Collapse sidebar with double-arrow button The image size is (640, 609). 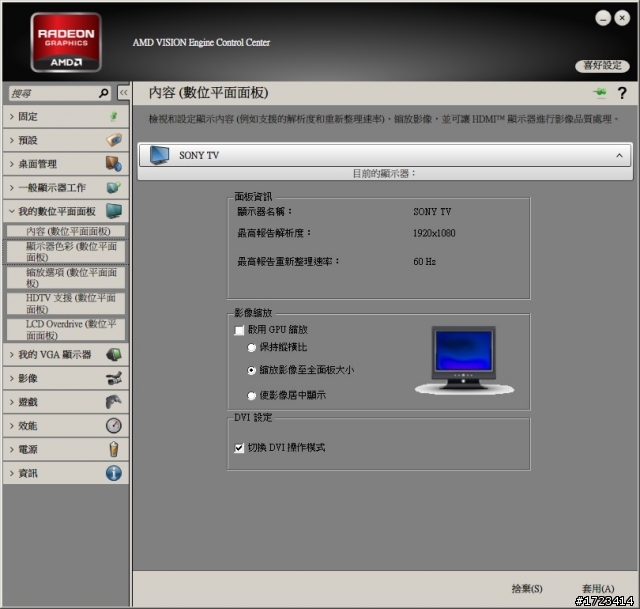tap(123, 93)
